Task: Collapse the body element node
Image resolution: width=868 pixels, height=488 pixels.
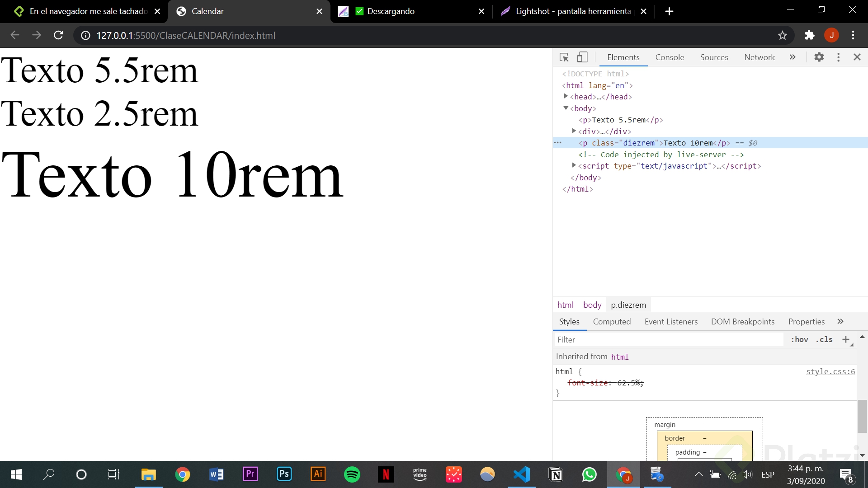Action: 566,108
